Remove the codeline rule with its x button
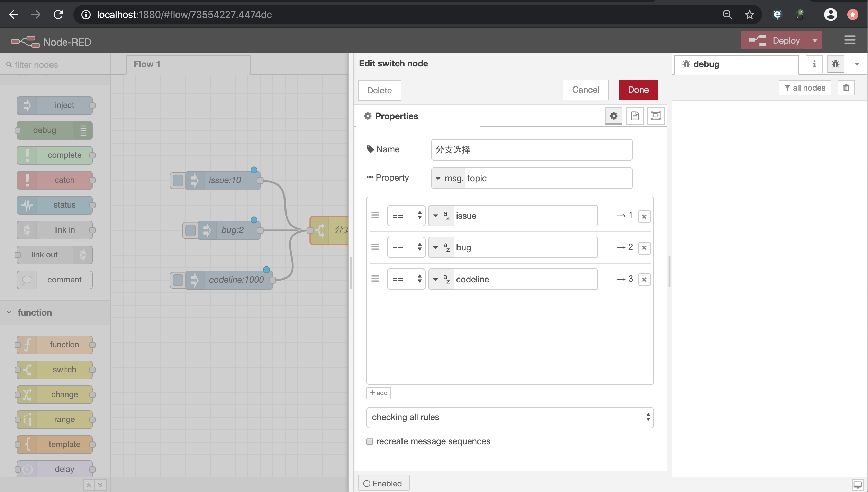Image resolution: width=868 pixels, height=492 pixels. [644, 280]
